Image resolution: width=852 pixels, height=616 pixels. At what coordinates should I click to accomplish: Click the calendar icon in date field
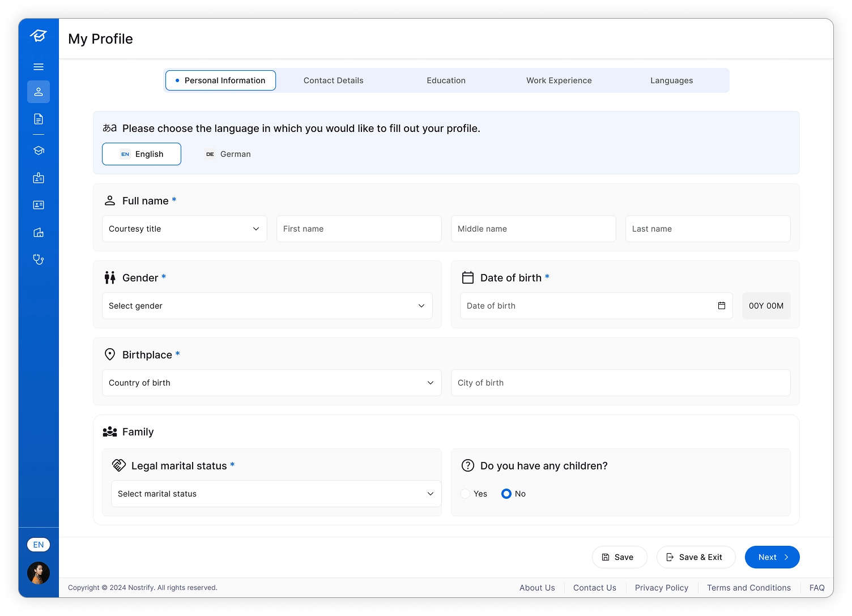click(x=722, y=306)
